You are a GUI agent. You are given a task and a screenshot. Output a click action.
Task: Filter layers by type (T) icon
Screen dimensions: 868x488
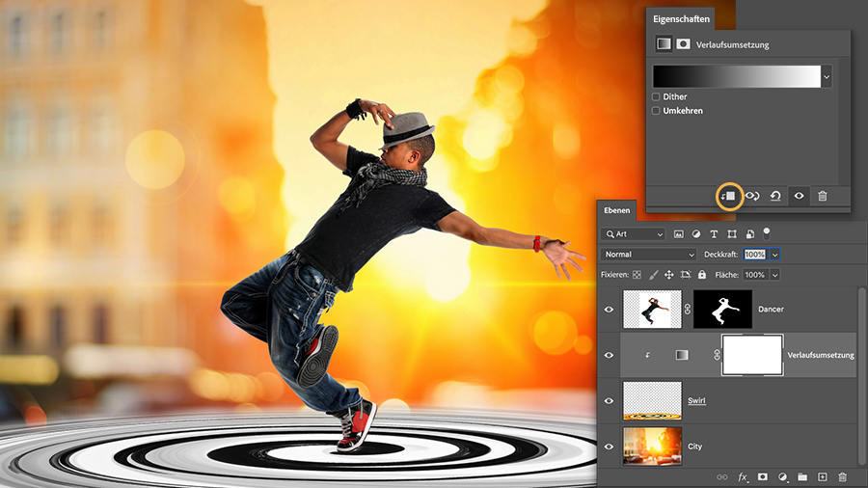click(x=714, y=234)
